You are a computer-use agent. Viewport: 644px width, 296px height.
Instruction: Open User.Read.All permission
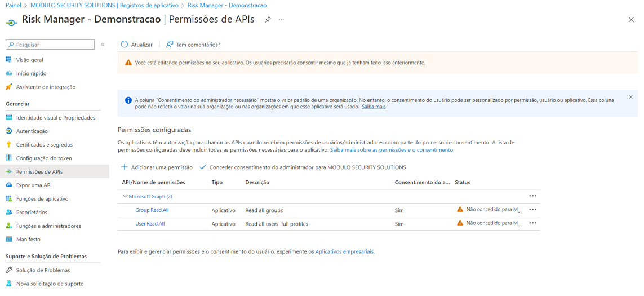[150, 224]
